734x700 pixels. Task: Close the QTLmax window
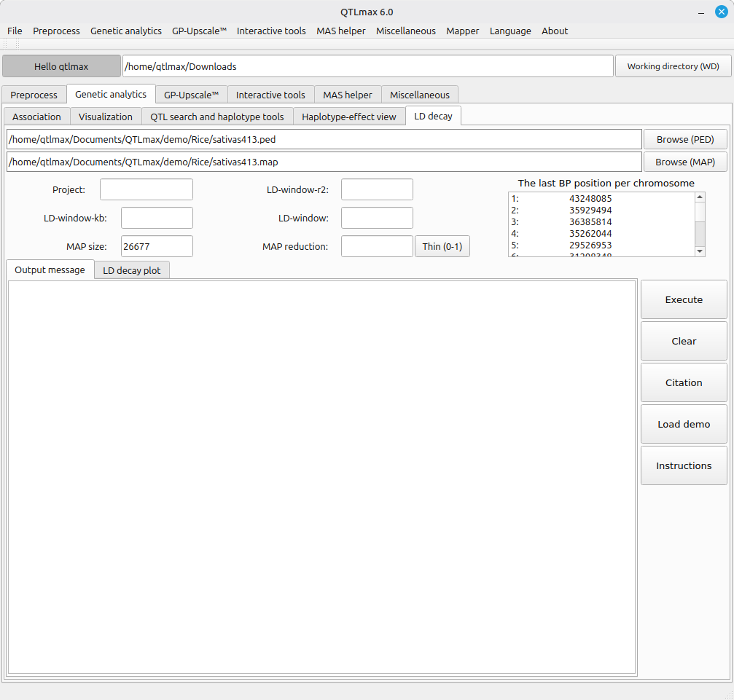(721, 12)
